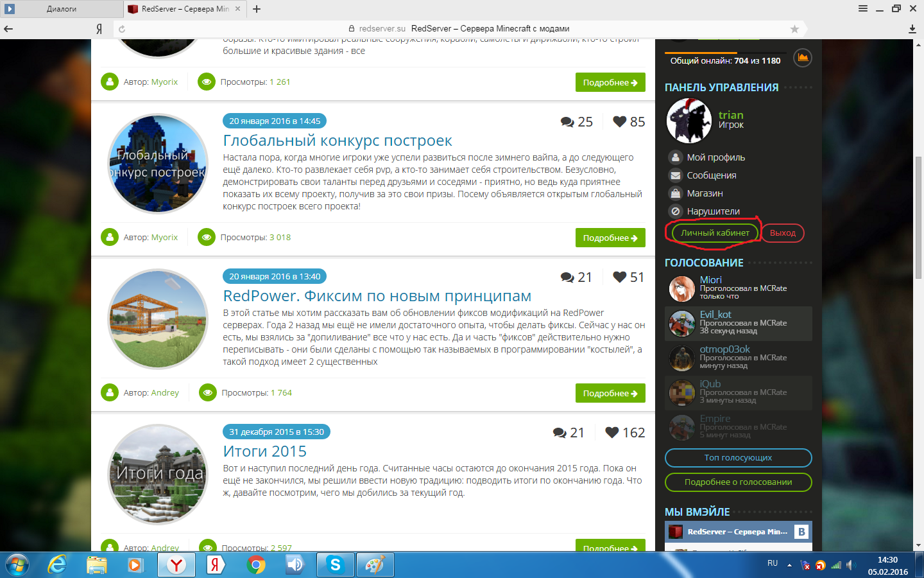Open Мой профиль in the control panel
This screenshot has width=924, height=578.
click(x=716, y=157)
